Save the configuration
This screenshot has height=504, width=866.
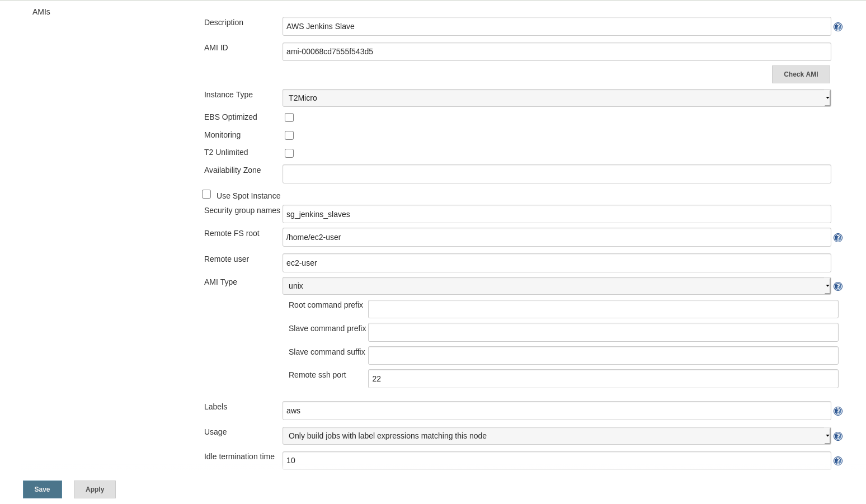click(43, 489)
